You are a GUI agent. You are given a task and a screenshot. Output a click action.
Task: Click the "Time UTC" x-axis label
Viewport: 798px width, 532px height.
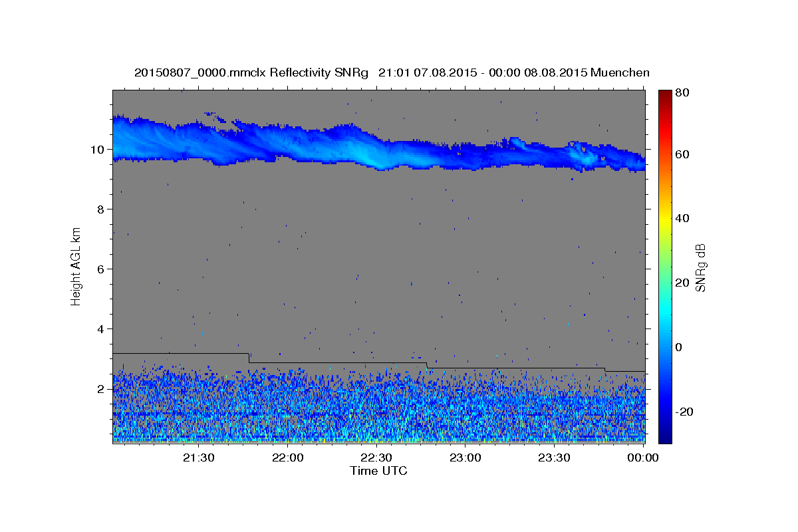(x=378, y=471)
